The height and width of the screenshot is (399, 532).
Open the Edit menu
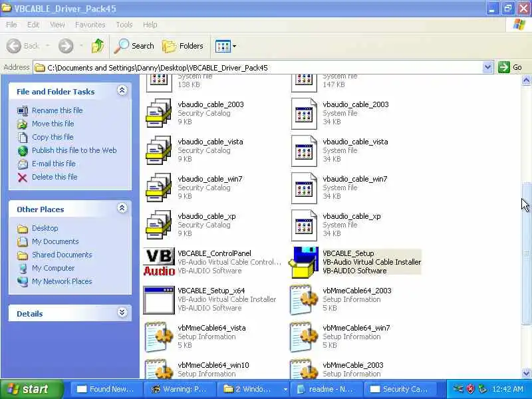33,25
